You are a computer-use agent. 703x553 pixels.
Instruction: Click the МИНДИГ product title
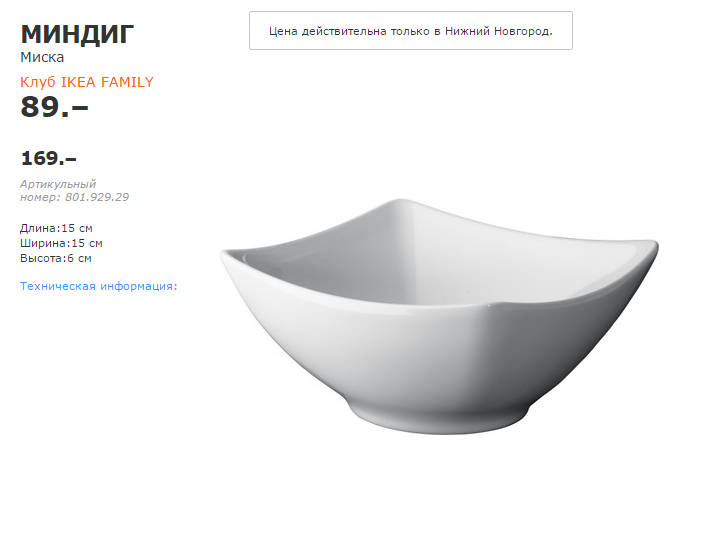pyautogui.click(x=77, y=34)
